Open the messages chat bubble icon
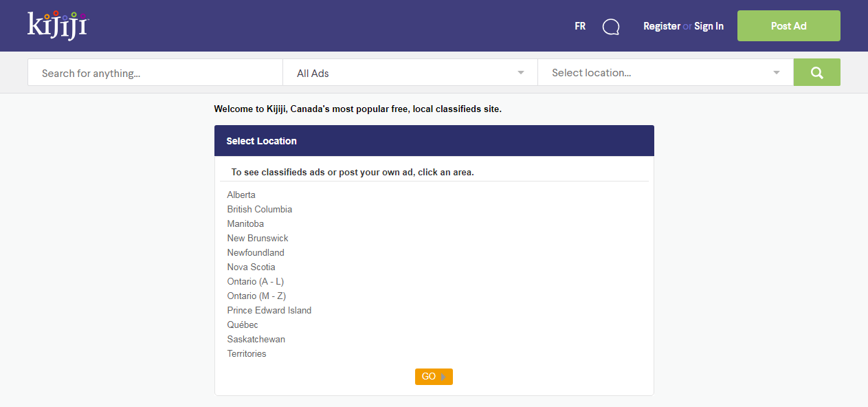This screenshot has width=868, height=407. coord(611,27)
